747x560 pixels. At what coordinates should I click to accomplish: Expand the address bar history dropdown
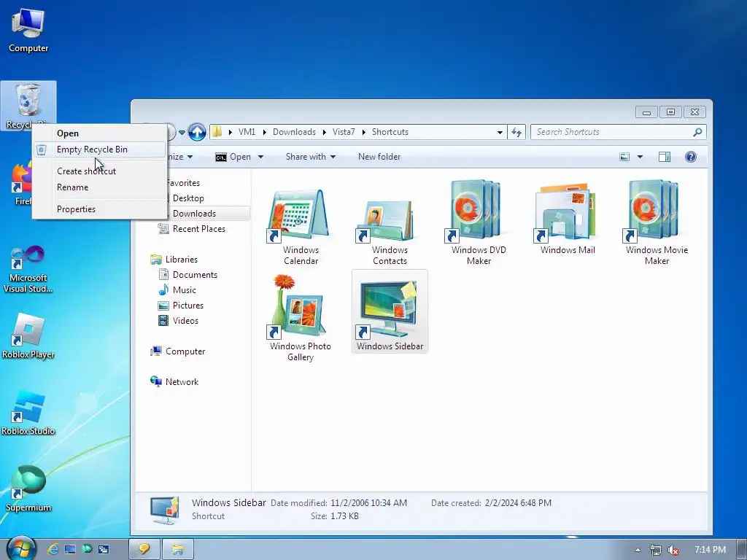tap(500, 133)
